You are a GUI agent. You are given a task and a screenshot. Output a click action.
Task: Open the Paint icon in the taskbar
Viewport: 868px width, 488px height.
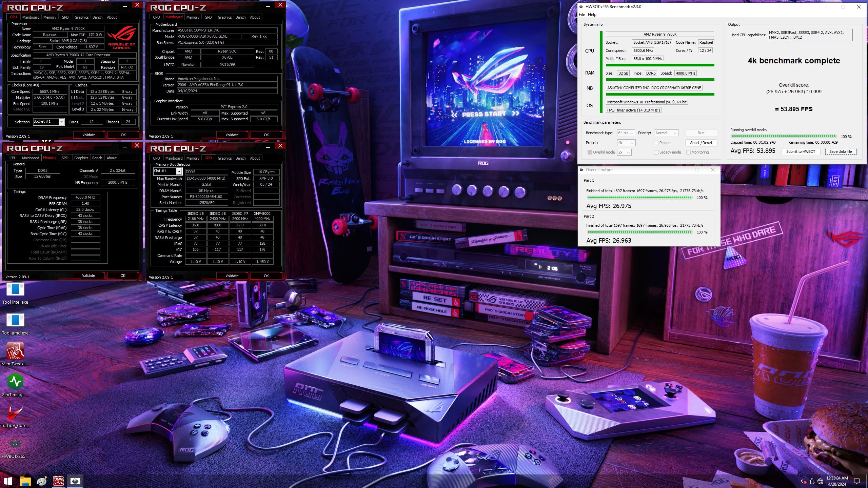tap(42, 481)
